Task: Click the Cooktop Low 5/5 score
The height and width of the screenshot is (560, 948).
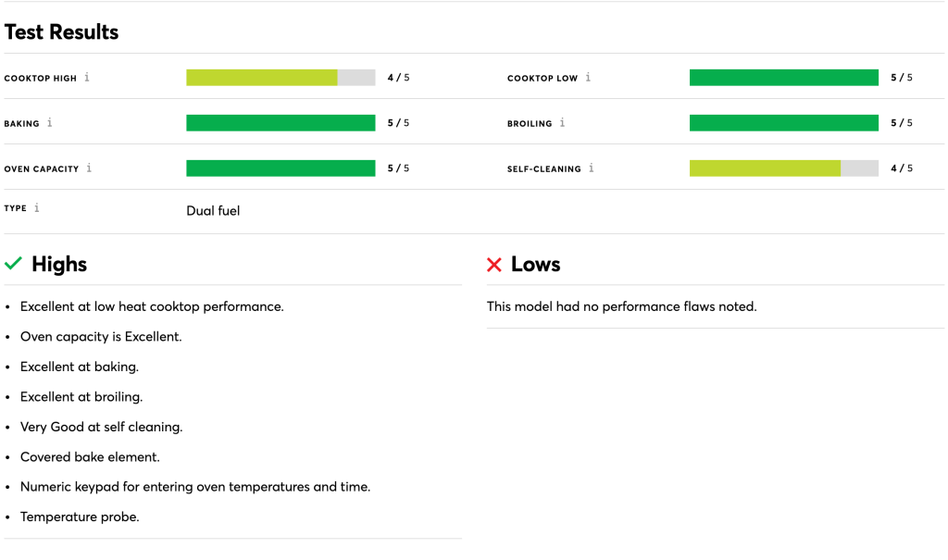Action: click(902, 78)
